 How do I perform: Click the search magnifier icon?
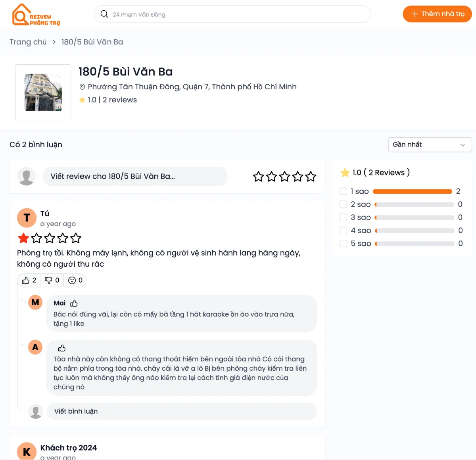(104, 14)
